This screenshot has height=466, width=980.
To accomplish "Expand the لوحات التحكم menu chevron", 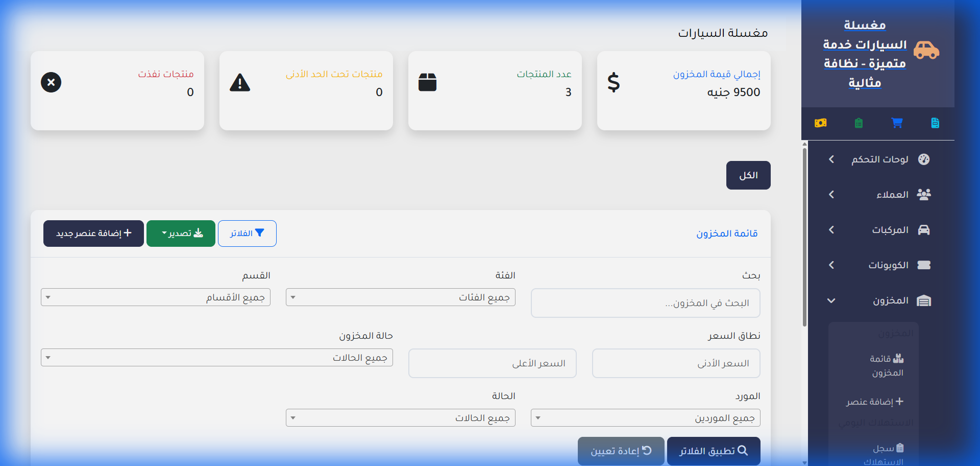I will point(831,159).
